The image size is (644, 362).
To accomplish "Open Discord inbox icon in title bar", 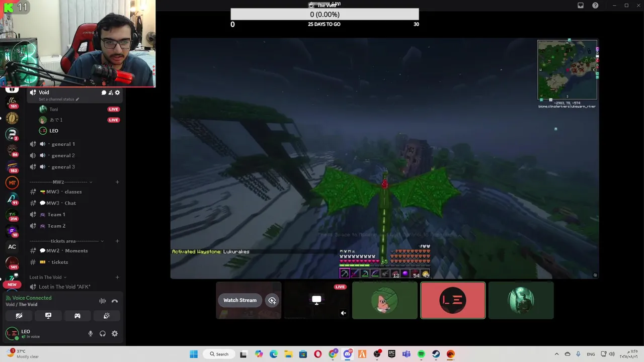I will [x=581, y=6].
